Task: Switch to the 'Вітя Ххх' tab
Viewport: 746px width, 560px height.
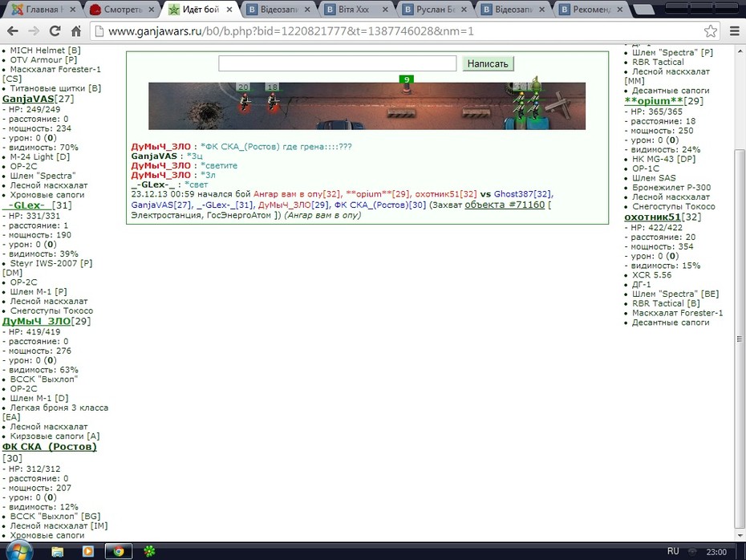Action: coord(354,10)
